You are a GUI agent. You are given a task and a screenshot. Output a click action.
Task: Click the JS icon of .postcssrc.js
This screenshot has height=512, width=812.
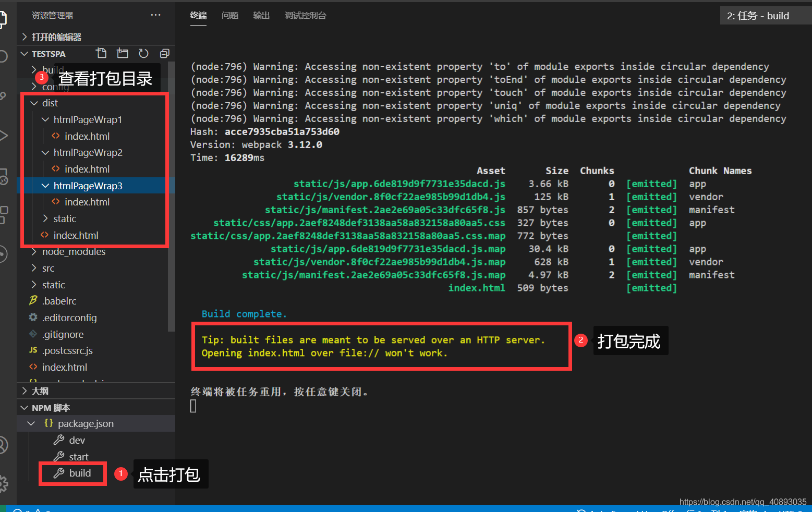click(x=33, y=350)
